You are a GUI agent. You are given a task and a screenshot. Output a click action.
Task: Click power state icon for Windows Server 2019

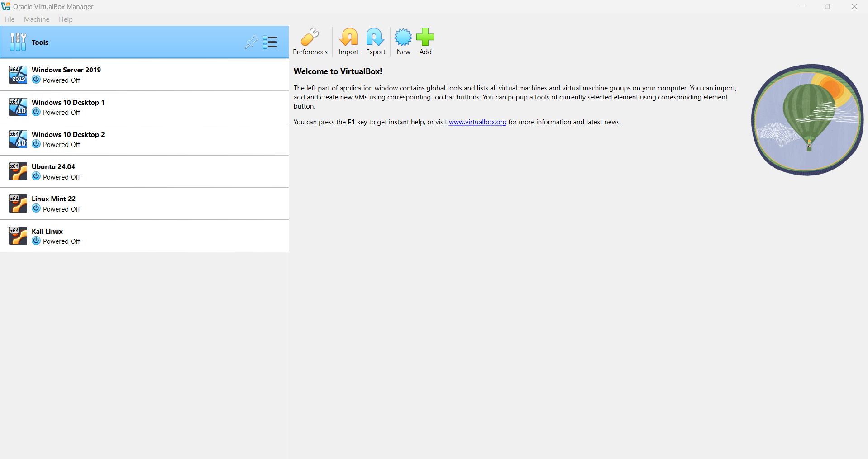[x=36, y=80]
